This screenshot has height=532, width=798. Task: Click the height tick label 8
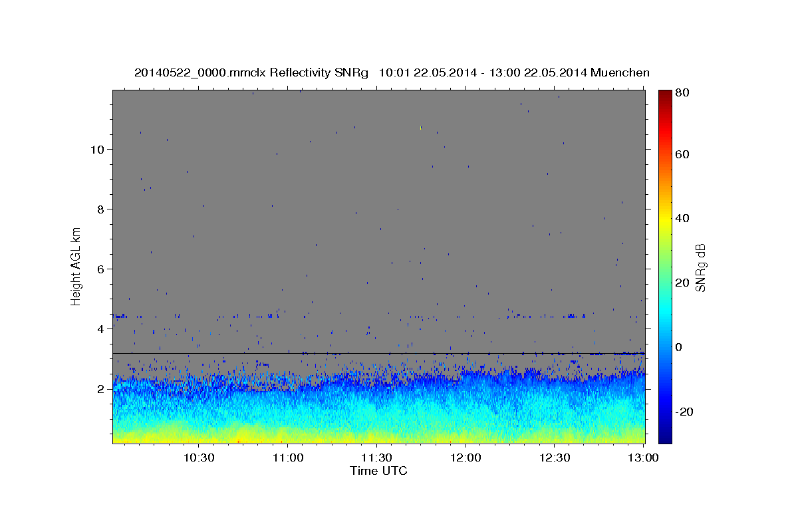click(x=101, y=209)
